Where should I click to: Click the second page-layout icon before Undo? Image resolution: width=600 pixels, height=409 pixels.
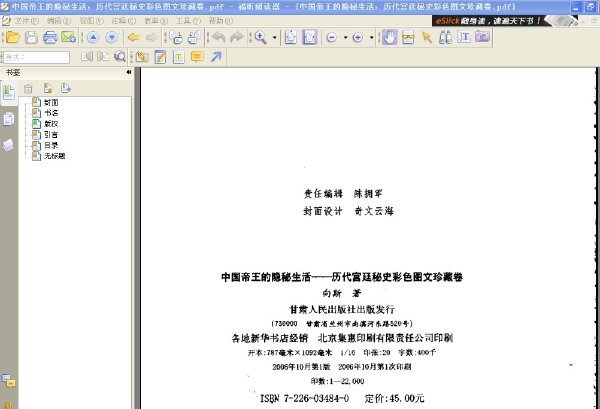(194, 37)
